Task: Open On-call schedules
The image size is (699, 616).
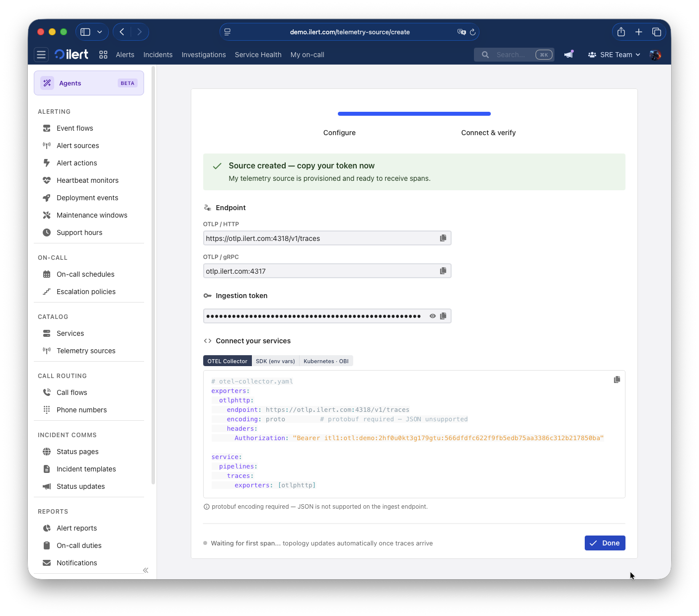Action: click(89, 274)
